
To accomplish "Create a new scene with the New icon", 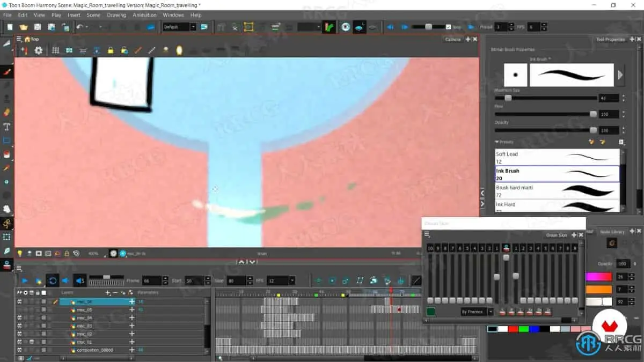I will click(10, 27).
